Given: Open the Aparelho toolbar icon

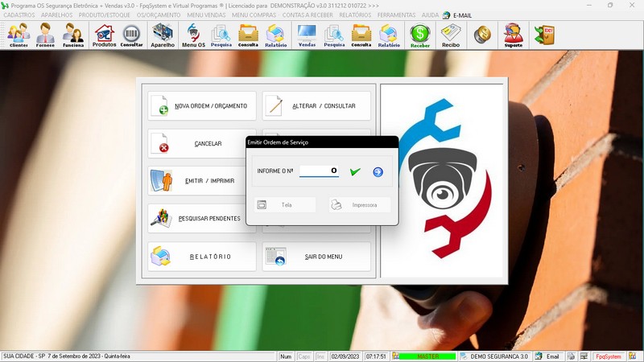Looking at the screenshot, I should pyautogui.click(x=163, y=35).
